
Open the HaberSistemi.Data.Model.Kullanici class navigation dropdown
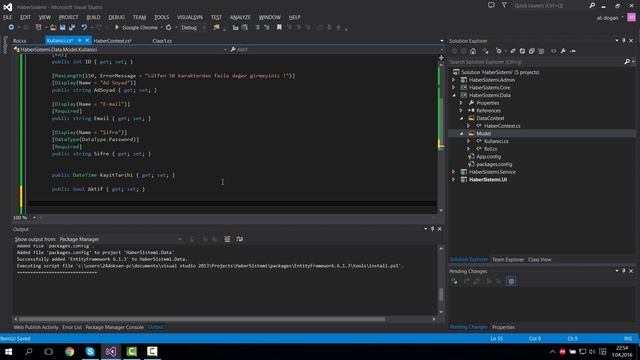click(120, 49)
